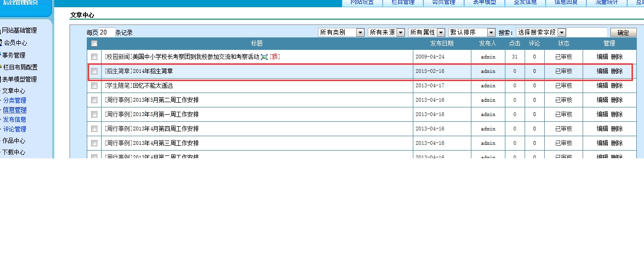Viewport: 644px width, 259px height.
Task: Click 编辑 for the 2014年招生简章 row
Action: point(602,71)
